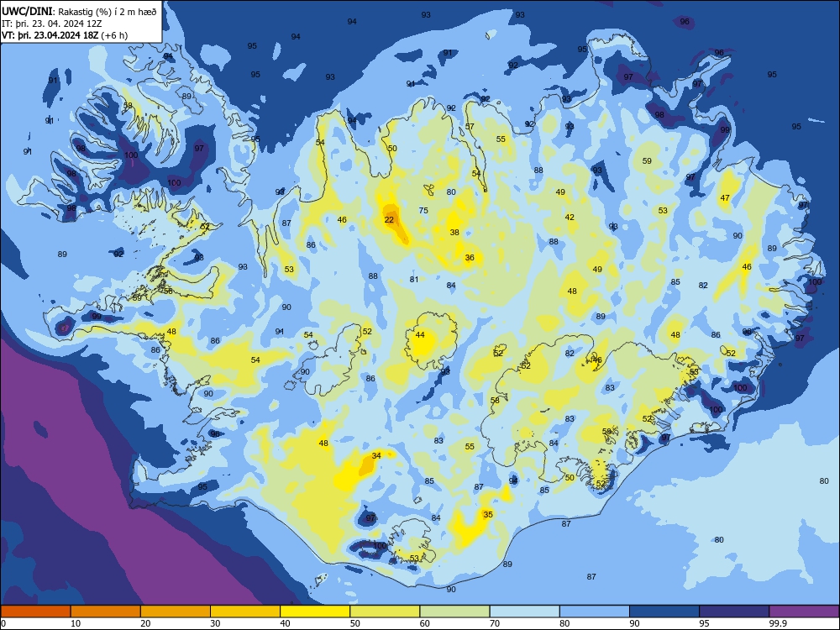Click the legend label '70'
Screen dimensions: 840x630
495,623
